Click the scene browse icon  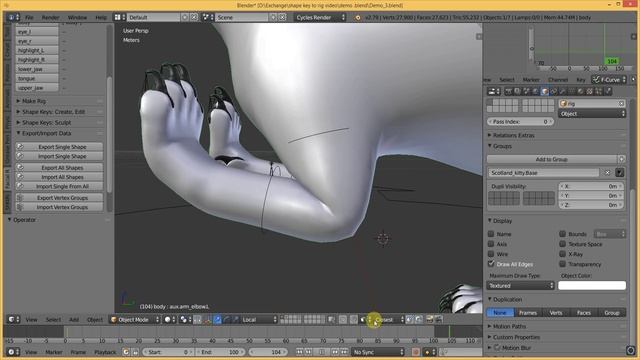209,18
